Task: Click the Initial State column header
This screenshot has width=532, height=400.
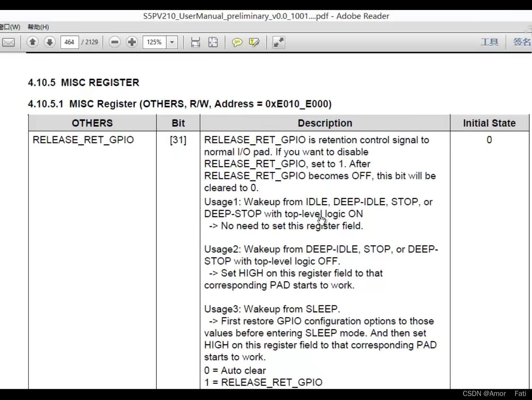Action: (489, 123)
